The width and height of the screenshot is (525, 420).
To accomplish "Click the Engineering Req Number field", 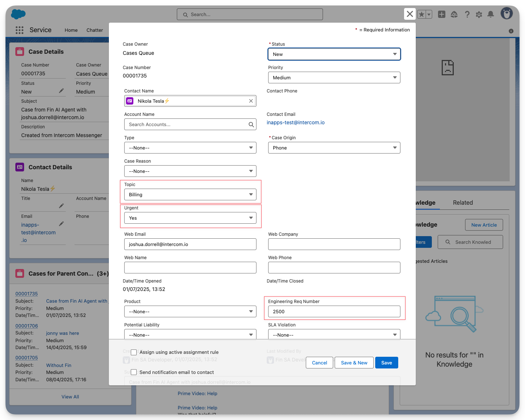I will point(334,311).
